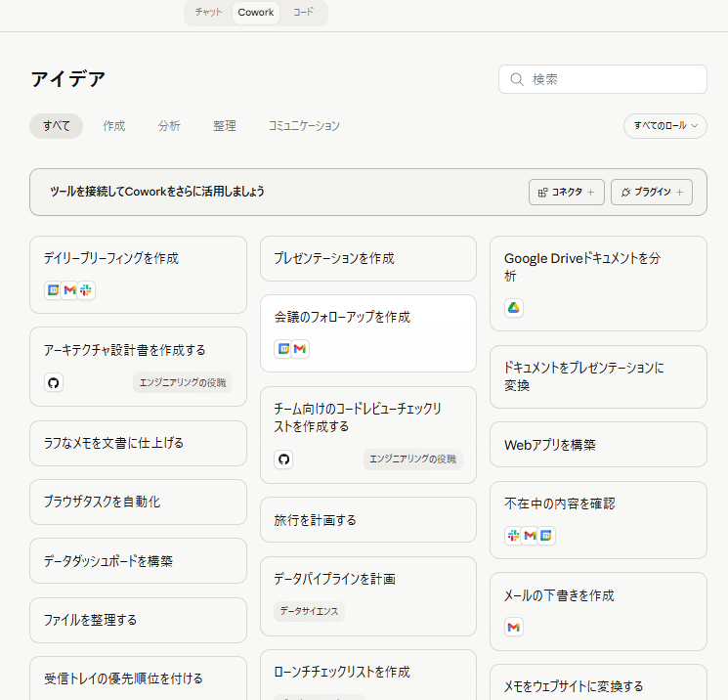728x700 pixels.
Task: Click the データサイエンス role tag
Action: tap(309, 611)
